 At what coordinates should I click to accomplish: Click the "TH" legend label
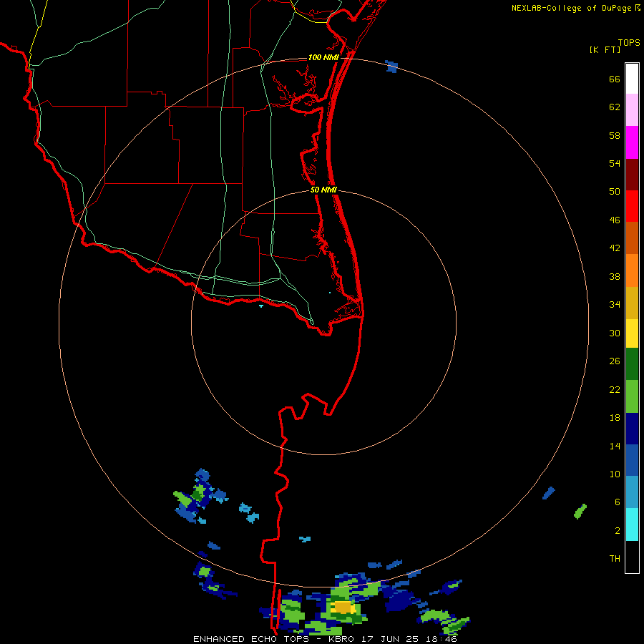[x=615, y=559]
